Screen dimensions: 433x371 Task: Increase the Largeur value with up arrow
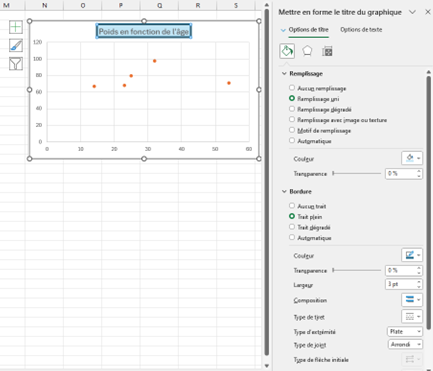click(419, 282)
